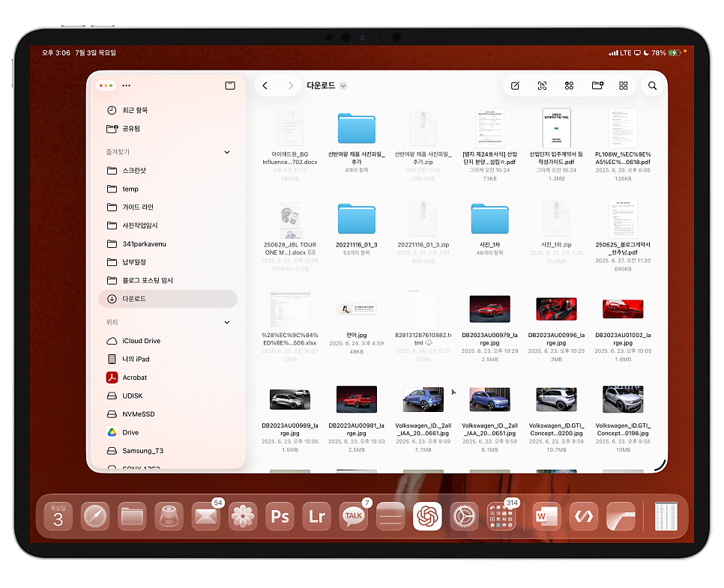Screen dimensions: 724x588
Task: Open the DB2023AU00981_large.jpg thumbnail
Action: 357,399
